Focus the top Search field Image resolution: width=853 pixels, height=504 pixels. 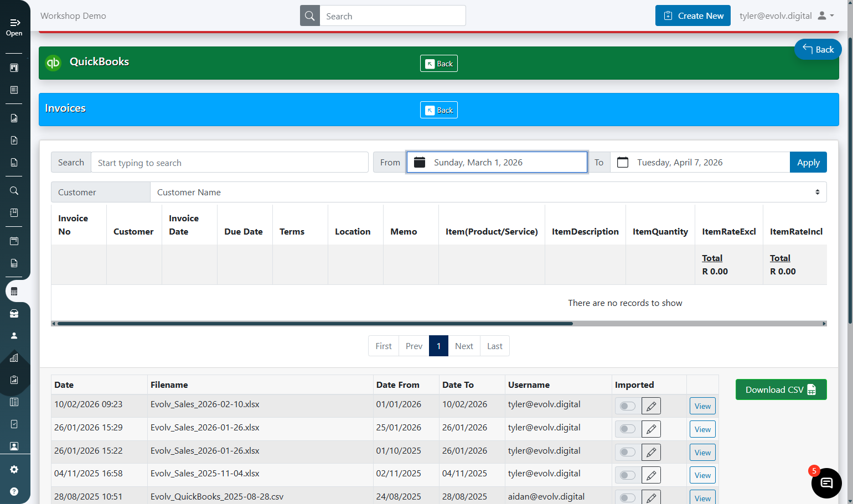(392, 16)
